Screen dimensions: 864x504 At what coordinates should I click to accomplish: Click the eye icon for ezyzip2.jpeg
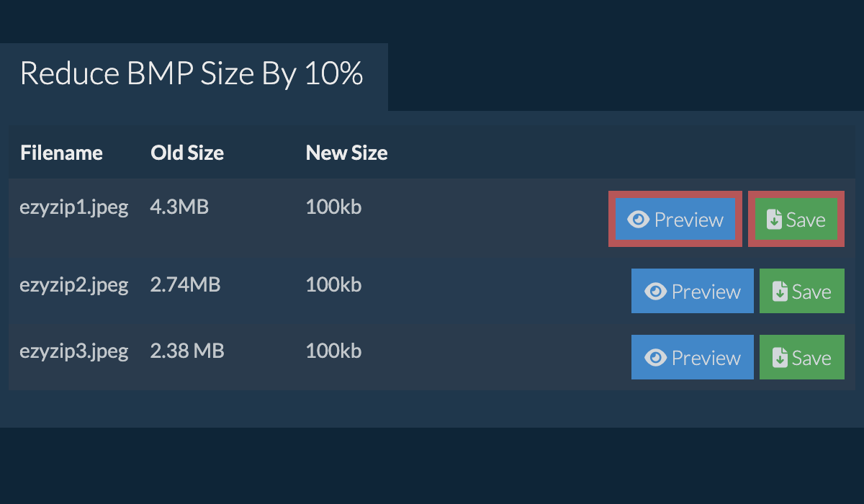point(655,292)
